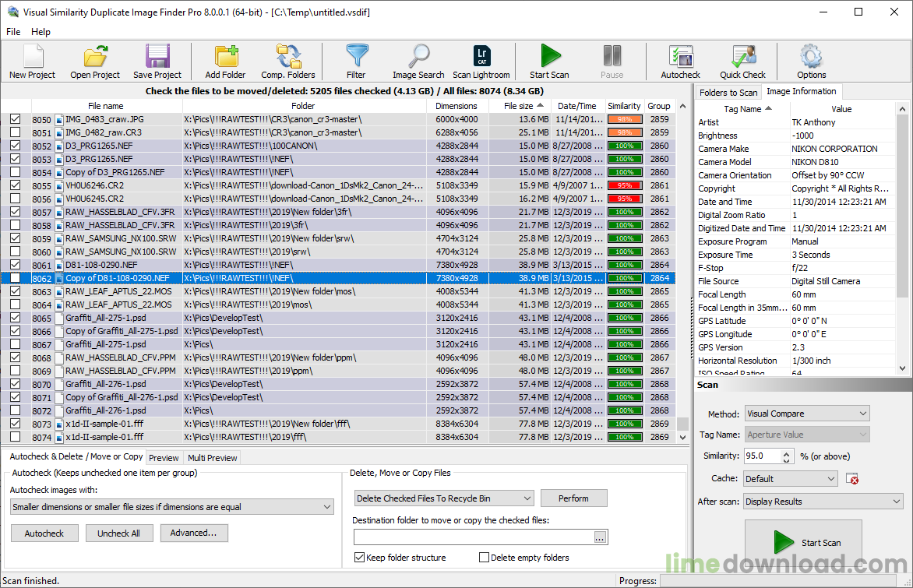Click the file icon of D3_PRG1265.NEF row 8052
The width and height of the screenshot is (913, 588).
58,146
